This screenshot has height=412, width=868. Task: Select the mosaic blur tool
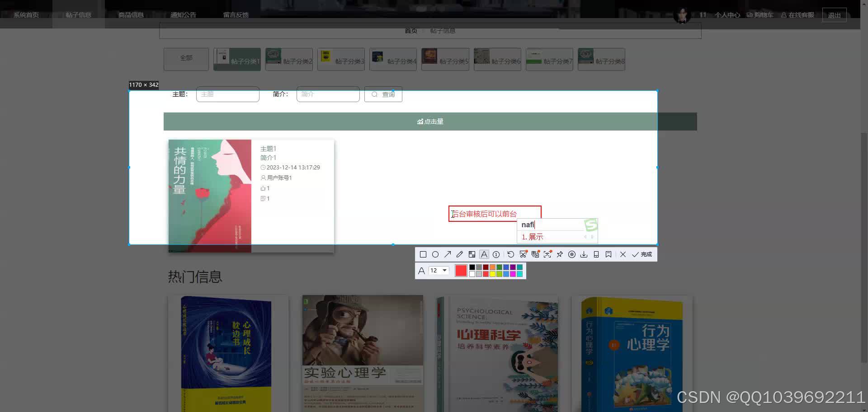pyautogui.click(x=472, y=254)
